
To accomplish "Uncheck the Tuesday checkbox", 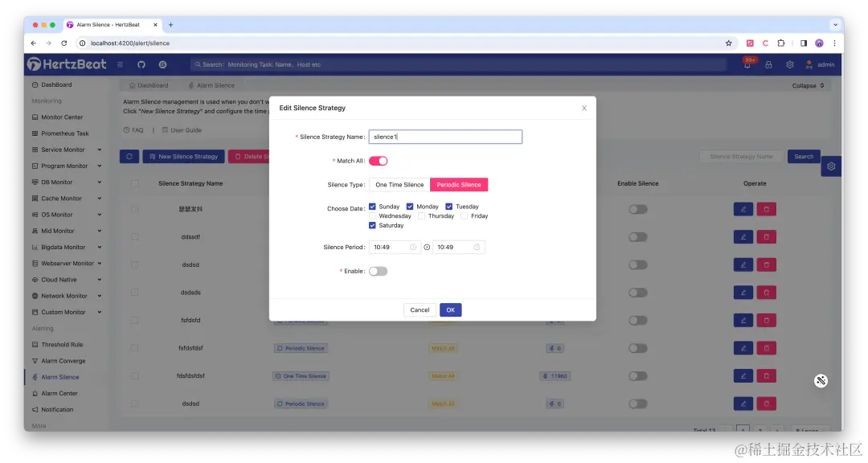I will pos(449,207).
